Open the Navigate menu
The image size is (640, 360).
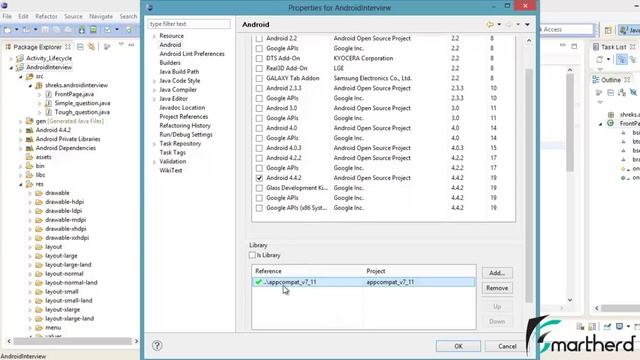pos(101,16)
